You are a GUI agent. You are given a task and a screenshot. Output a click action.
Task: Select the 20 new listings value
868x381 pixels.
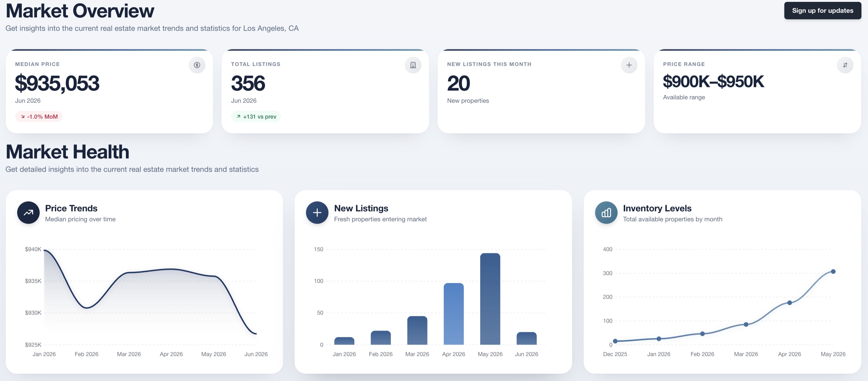(458, 83)
